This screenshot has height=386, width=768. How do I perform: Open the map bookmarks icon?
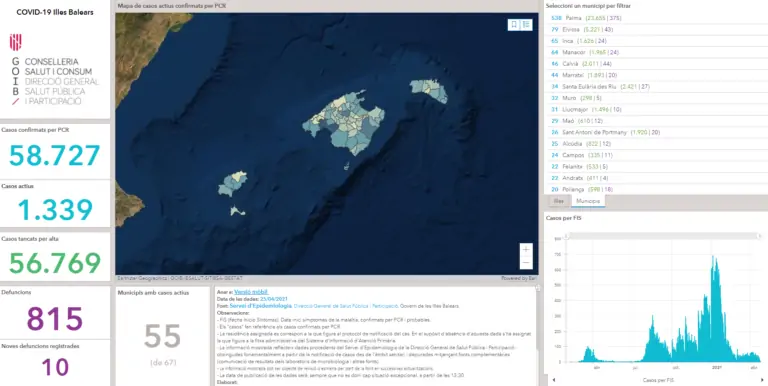coord(514,24)
